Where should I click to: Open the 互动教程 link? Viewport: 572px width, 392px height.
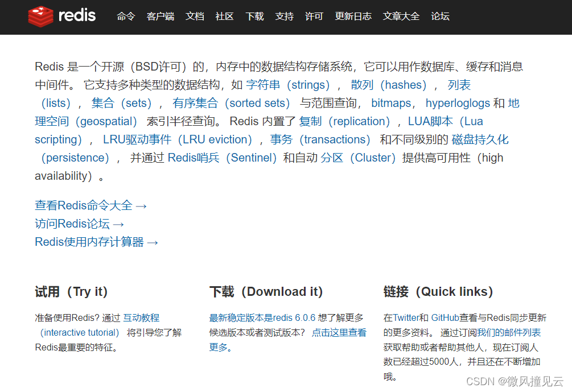tap(142, 318)
